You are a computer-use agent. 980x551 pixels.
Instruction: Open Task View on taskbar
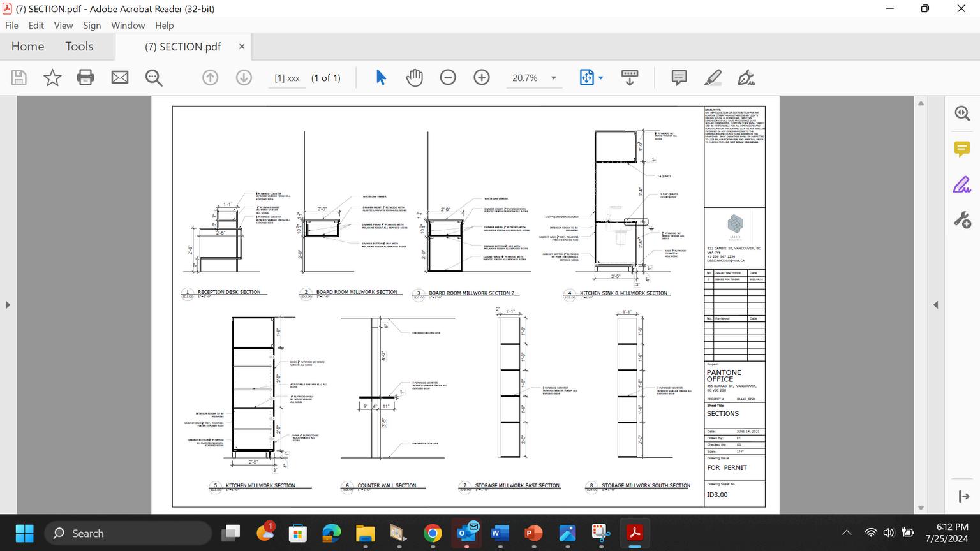tap(231, 533)
